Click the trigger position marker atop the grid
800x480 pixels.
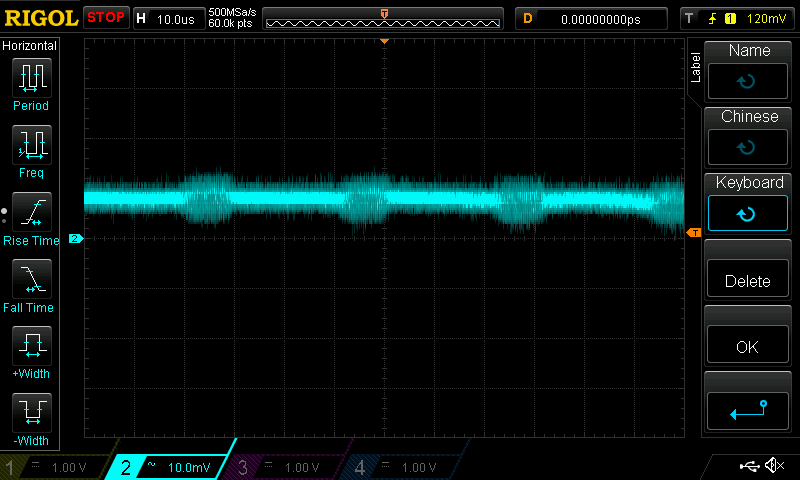tap(384, 41)
